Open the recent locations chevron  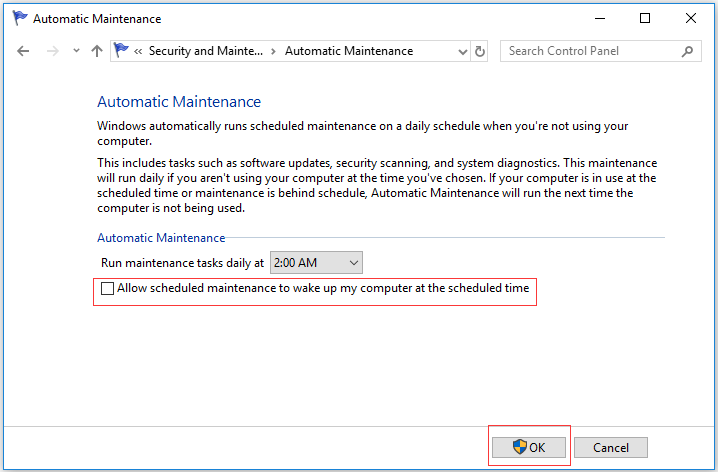tap(76, 51)
